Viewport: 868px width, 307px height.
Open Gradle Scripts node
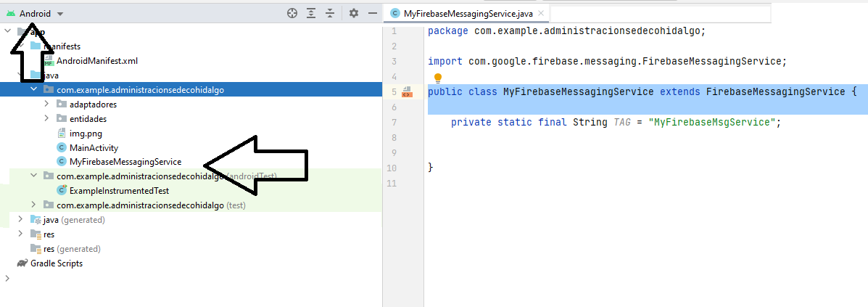(x=57, y=263)
